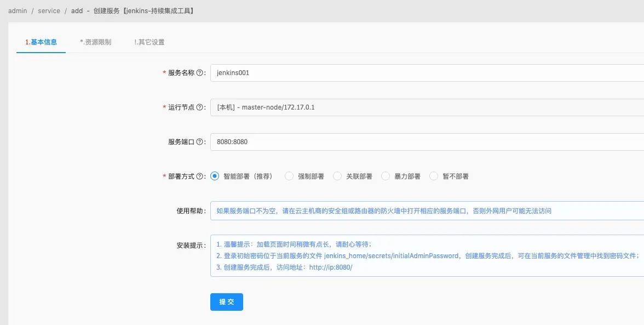Click tip line with http://ip:8080/ address
This screenshot has height=325, width=644.
click(284, 267)
